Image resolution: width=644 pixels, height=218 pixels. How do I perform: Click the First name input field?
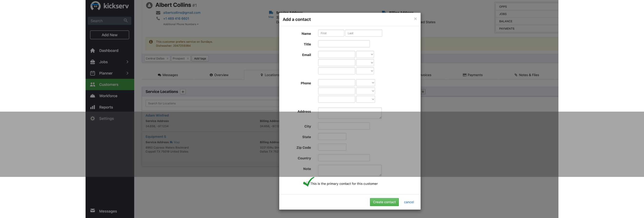331,33
